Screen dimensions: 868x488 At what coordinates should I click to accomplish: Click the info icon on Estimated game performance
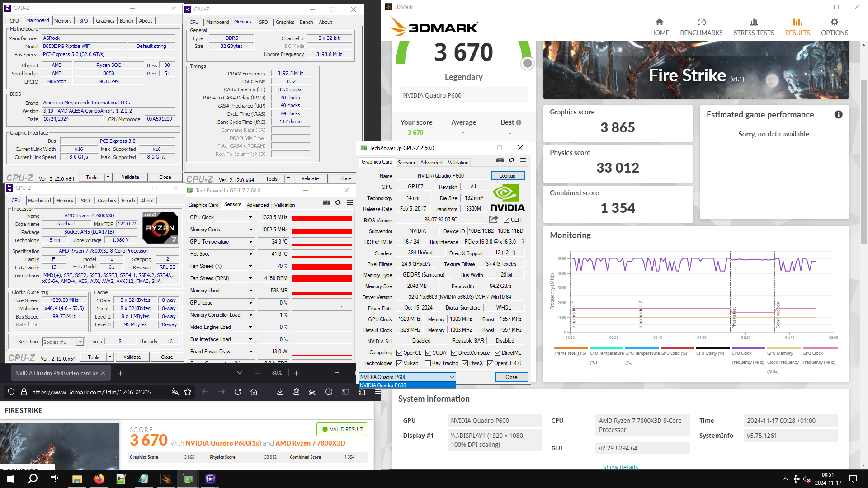pos(839,115)
